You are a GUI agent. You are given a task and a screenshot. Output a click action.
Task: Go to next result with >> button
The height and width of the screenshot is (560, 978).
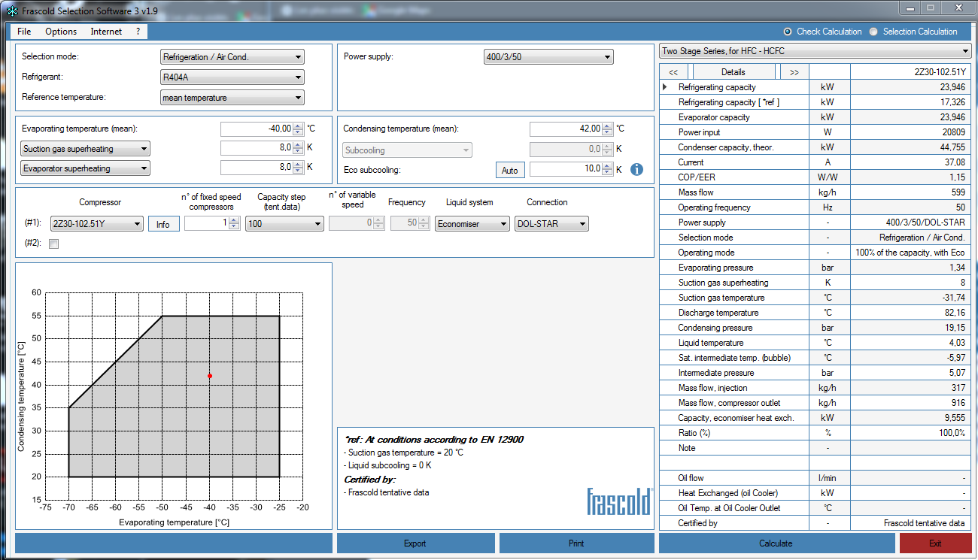coord(794,72)
